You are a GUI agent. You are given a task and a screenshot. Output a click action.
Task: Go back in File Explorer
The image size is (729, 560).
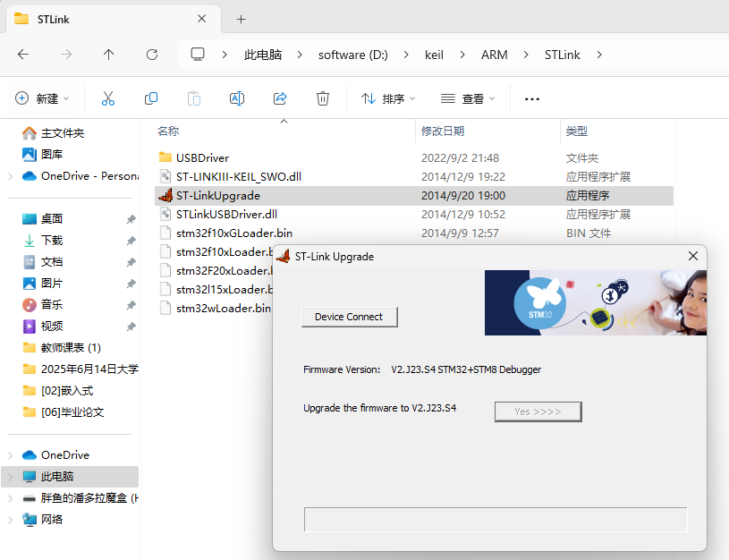(23, 55)
